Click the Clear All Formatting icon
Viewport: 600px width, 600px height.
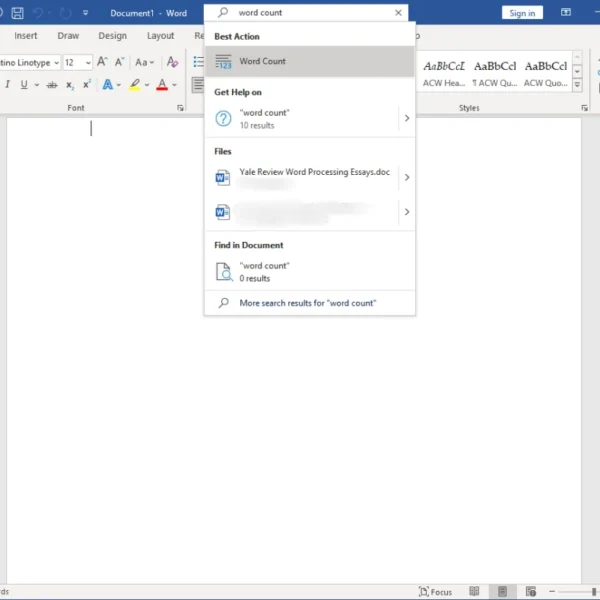click(x=172, y=62)
